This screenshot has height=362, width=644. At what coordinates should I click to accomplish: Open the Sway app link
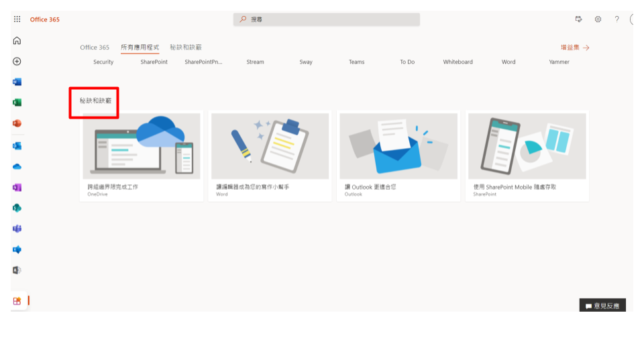tap(306, 62)
